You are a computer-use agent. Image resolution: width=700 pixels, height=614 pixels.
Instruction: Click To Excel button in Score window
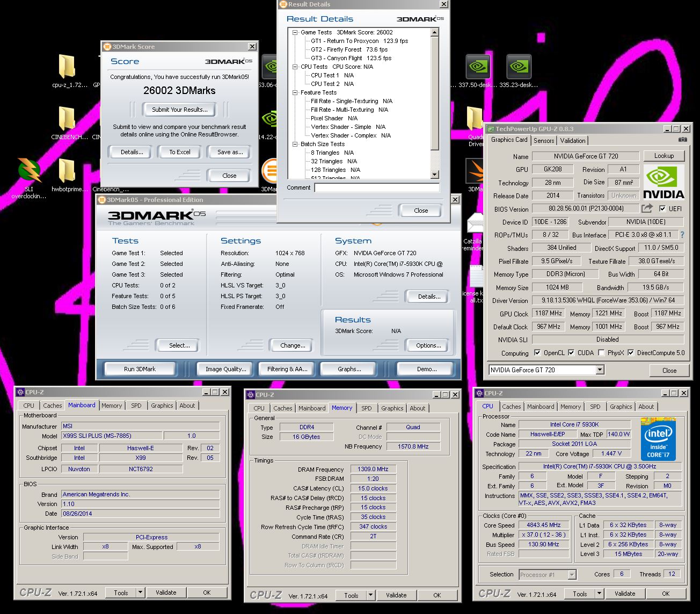[x=180, y=152]
